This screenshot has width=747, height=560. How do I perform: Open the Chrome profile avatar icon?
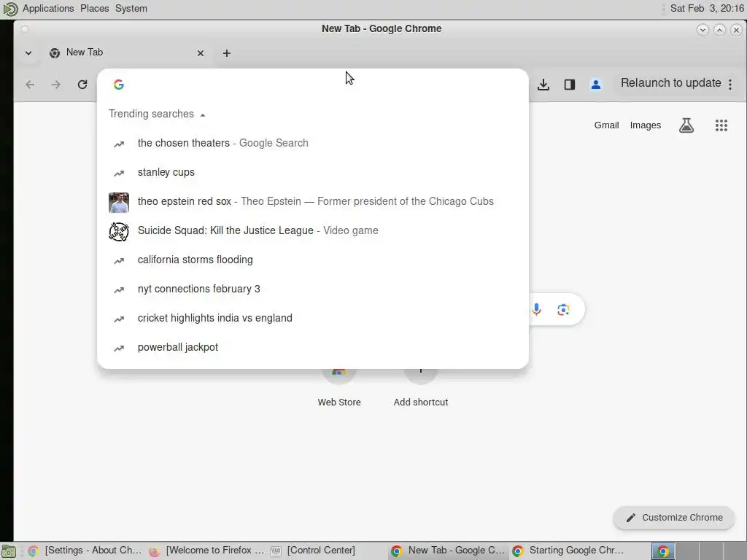click(x=595, y=85)
